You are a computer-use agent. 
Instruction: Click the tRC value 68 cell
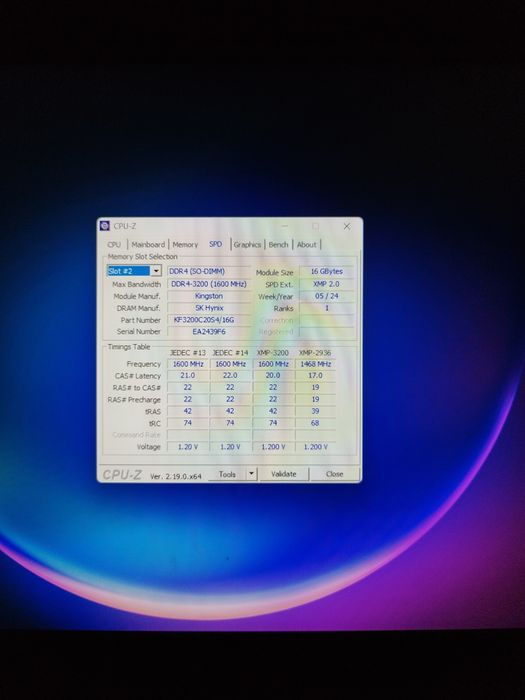315,423
